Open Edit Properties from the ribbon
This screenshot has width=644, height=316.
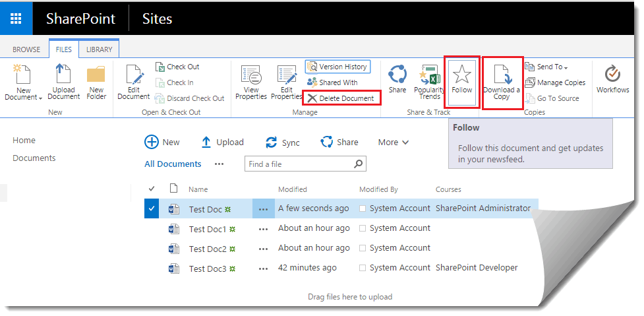pos(287,82)
